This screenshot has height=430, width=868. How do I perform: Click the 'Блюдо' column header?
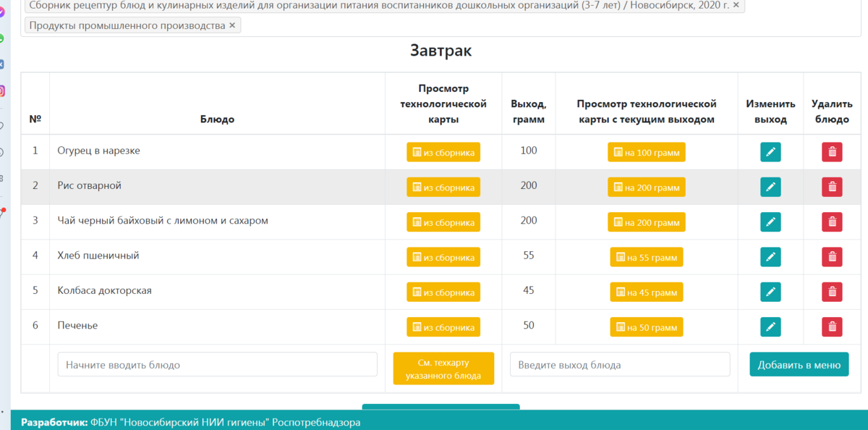217,119
